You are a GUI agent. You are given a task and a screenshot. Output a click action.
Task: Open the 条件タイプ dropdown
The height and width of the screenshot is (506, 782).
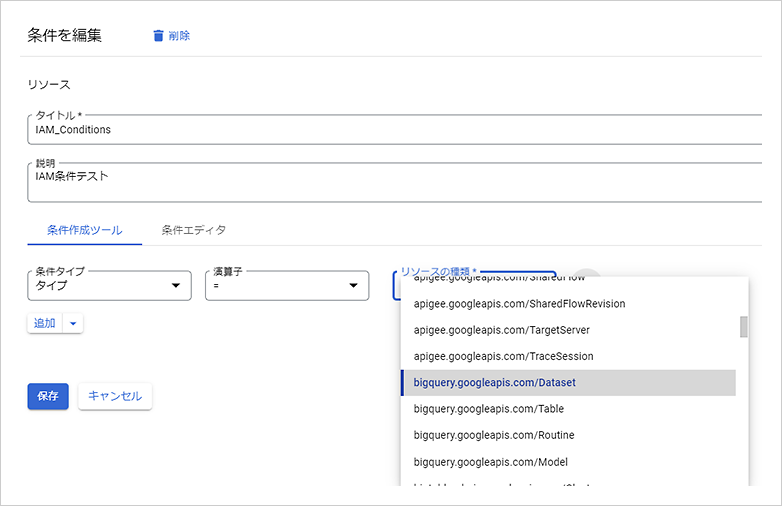tap(110, 286)
